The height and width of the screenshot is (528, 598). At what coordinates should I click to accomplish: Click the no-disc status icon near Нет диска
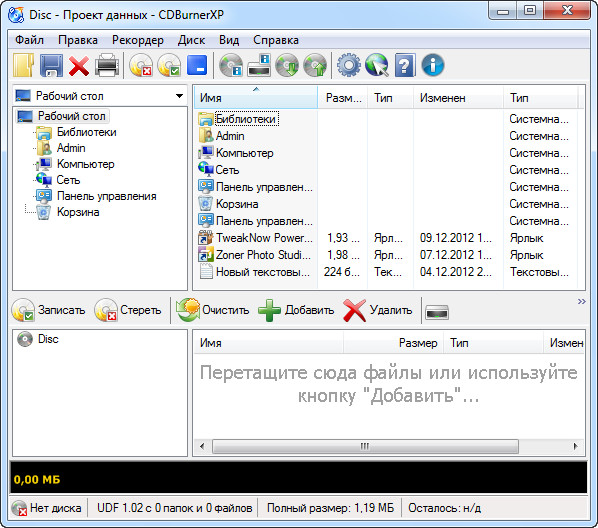[19, 508]
